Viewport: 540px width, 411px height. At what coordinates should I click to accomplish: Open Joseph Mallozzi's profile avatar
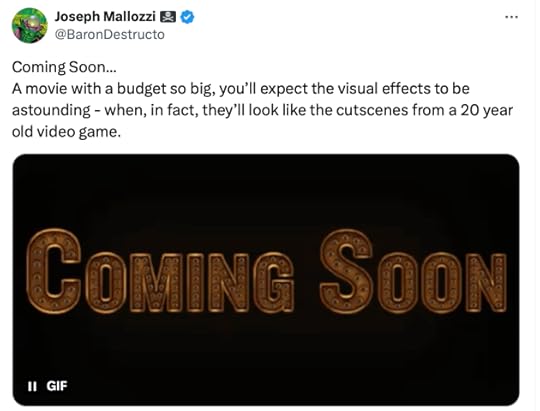pos(29,25)
